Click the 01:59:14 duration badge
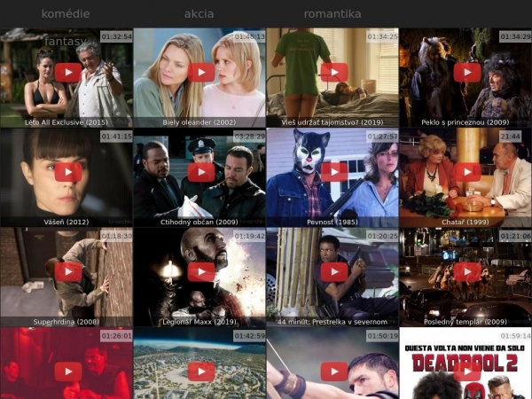The width and height of the screenshot is (532, 399). (515, 336)
